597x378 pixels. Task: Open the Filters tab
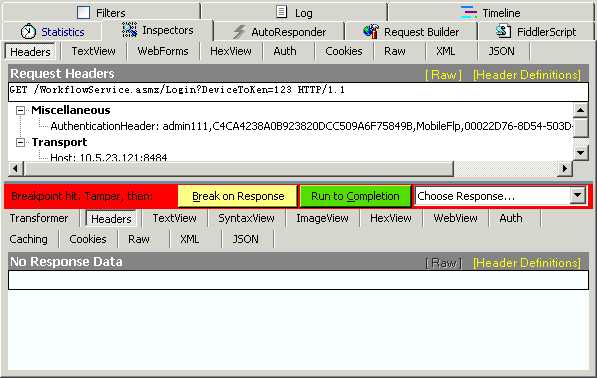coord(101,13)
